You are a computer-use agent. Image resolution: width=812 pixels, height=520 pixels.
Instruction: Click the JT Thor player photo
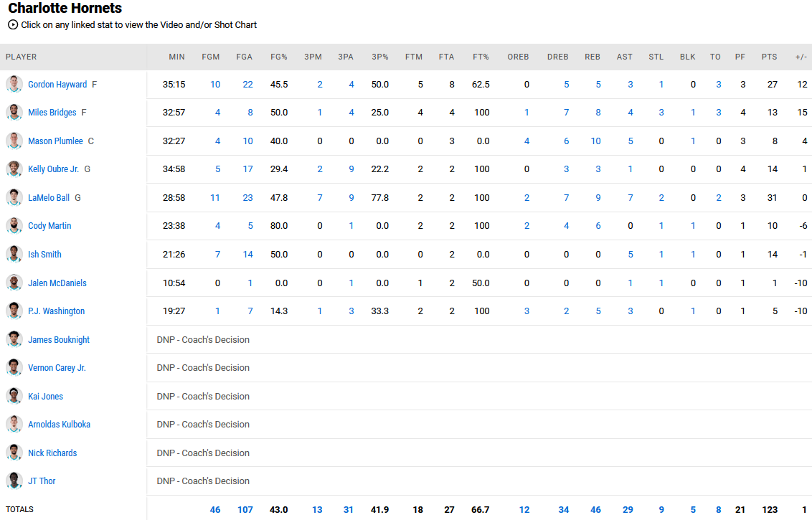[x=14, y=481]
